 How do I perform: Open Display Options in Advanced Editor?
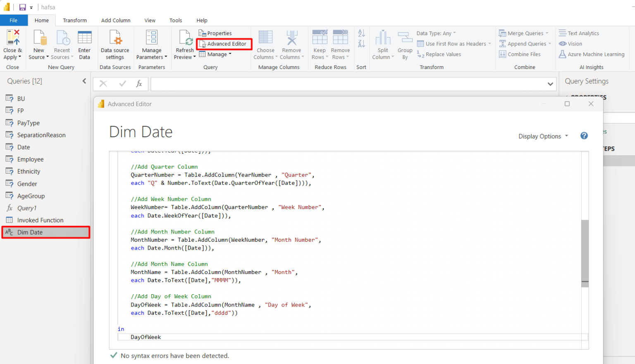pos(540,136)
